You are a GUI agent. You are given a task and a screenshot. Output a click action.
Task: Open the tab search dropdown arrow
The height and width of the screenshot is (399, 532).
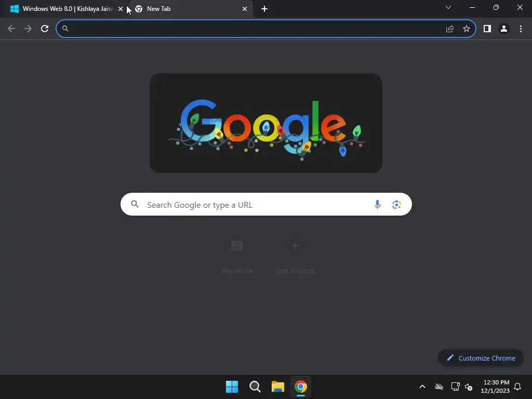[448, 7]
